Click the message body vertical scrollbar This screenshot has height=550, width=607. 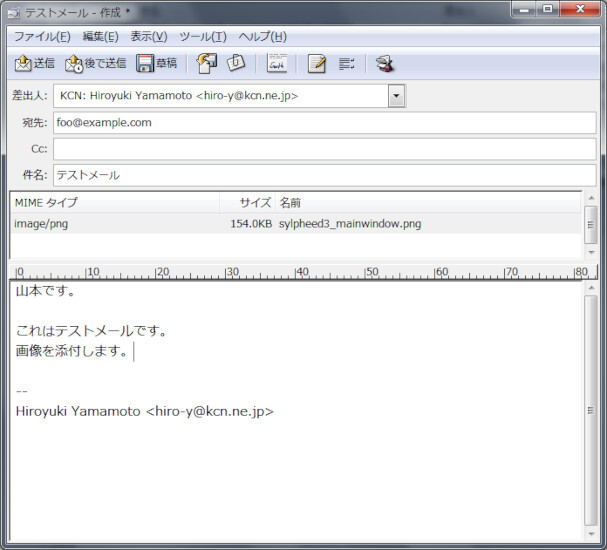590,410
